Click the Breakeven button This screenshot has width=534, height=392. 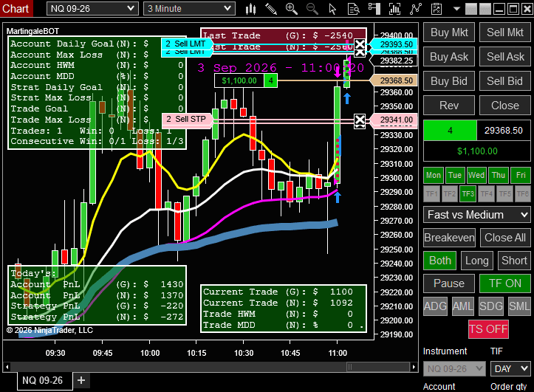449,238
